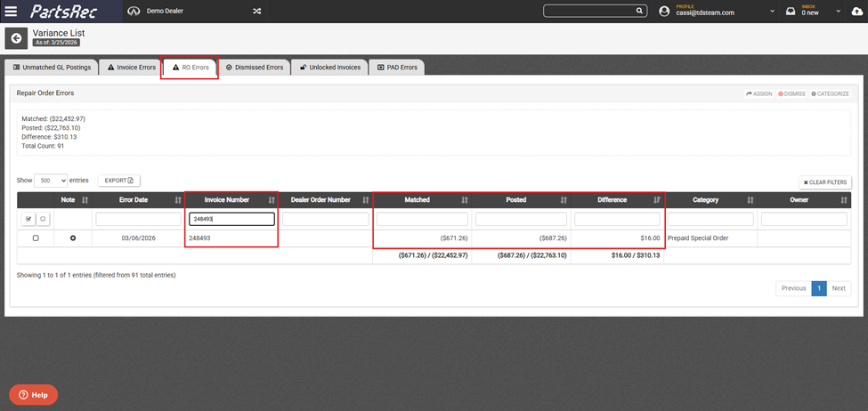Sort by the Note column arrows
The width and height of the screenshot is (868, 411).
(x=85, y=200)
